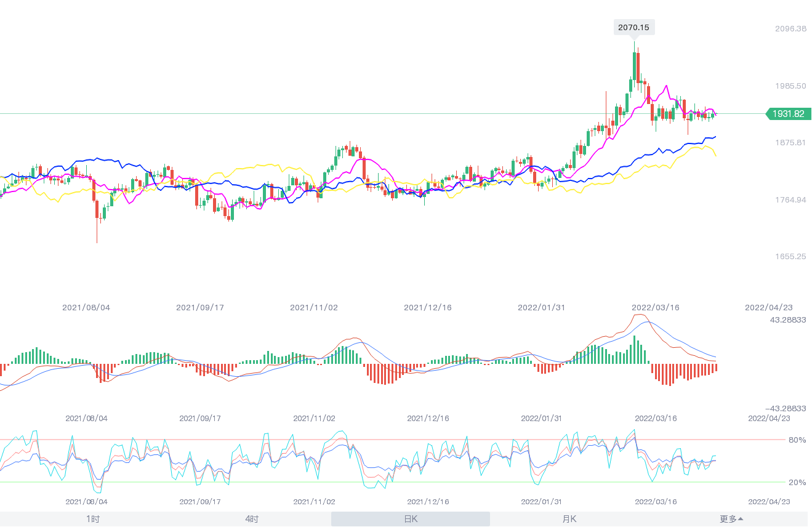Viewport: 812px width, 527px height.
Task: Click the 1985.50 price axis label
Action: pos(790,86)
